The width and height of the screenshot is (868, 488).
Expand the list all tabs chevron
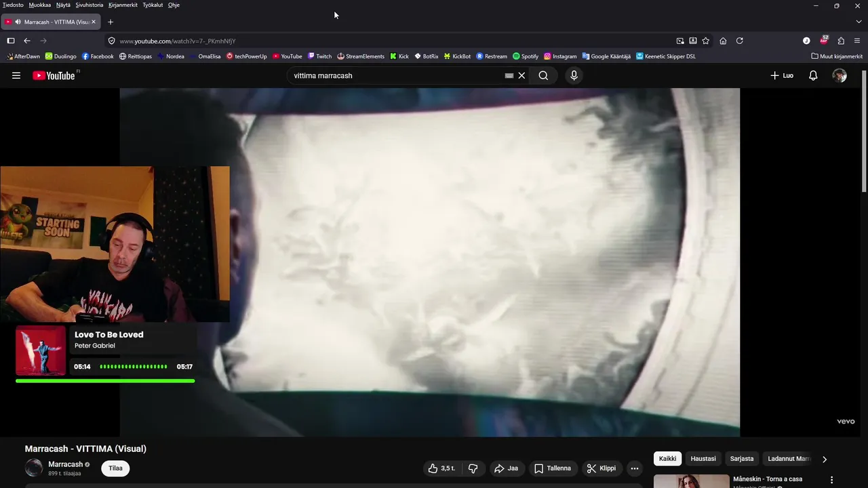click(859, 22)
